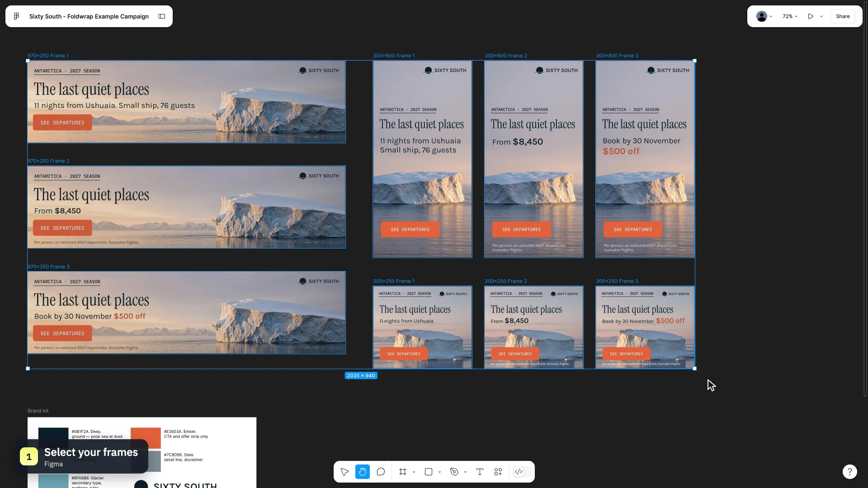
Task: Click the 970×250 Frame 3 banner with $500 off
Action: [x=187, y=313]
